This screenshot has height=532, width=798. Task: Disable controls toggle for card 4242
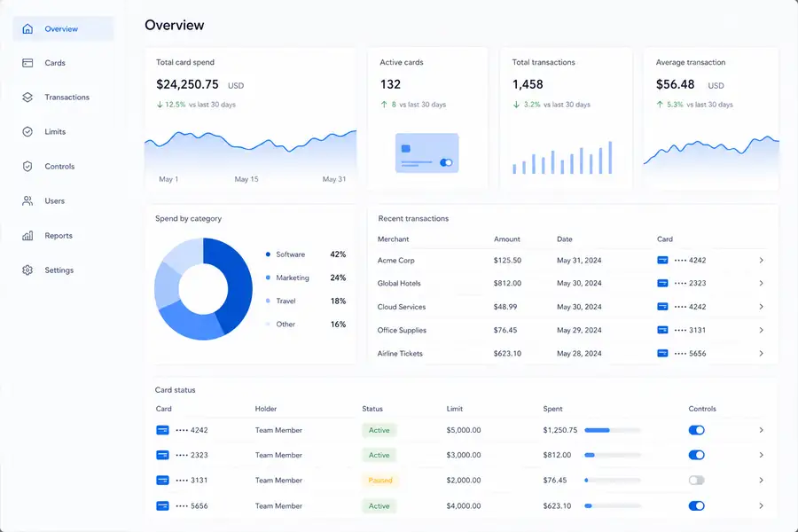pyautogui.click(x=696, y=430)
